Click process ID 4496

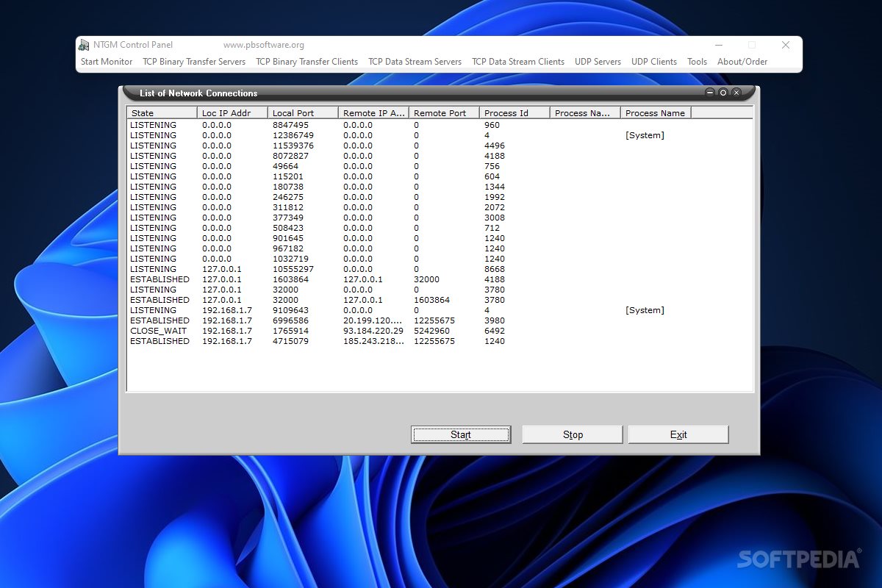(x=495, y=146)
